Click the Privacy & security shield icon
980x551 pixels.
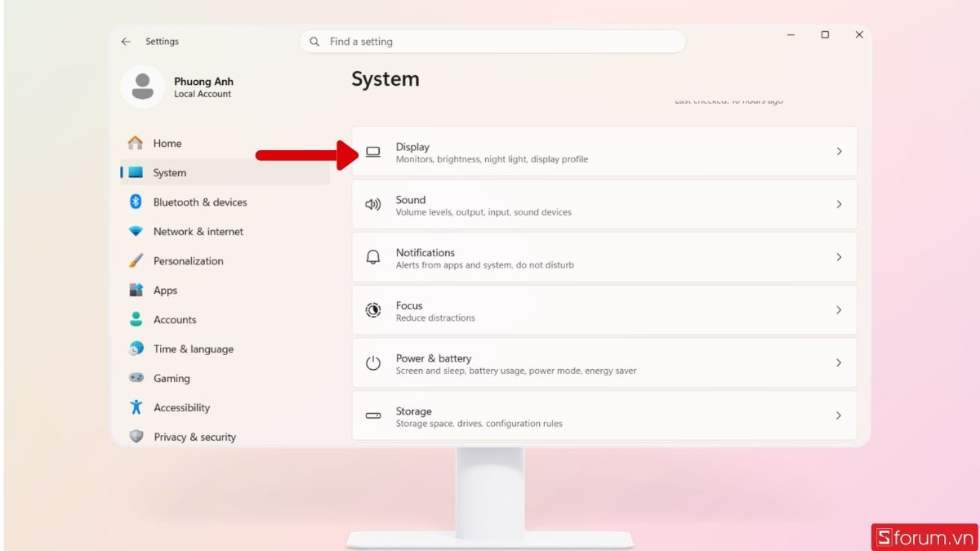pyautogui.click(x=136, y=437)
